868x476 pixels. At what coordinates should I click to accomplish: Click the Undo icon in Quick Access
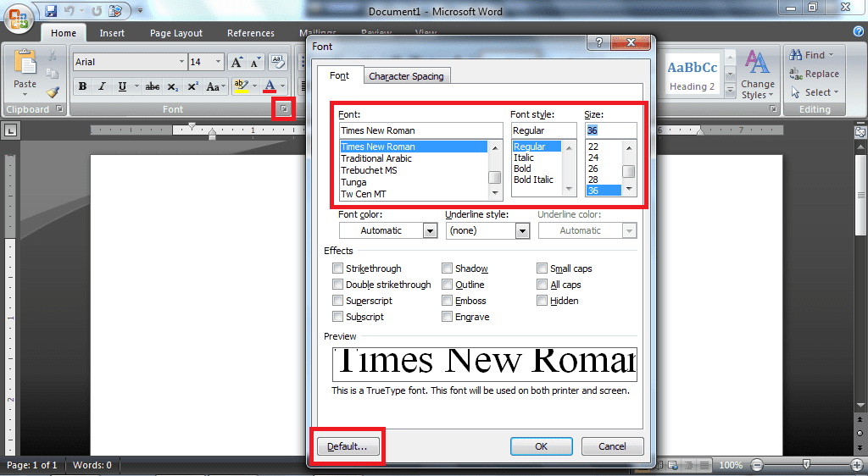(70, 10)
